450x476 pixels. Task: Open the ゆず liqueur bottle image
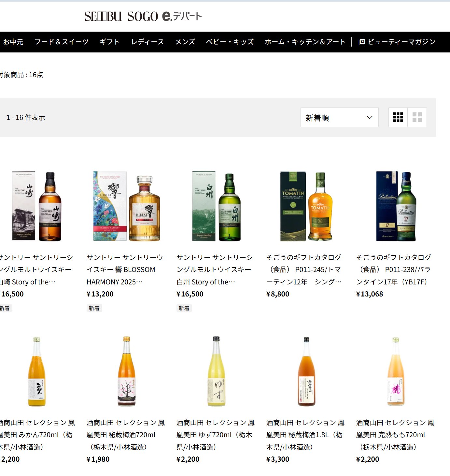(x=217, y=371)
